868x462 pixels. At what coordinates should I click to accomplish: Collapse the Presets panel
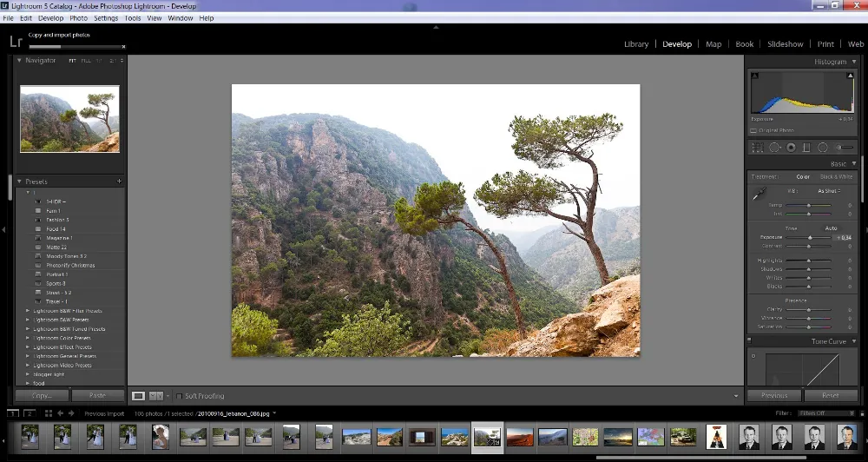(19, 181)
